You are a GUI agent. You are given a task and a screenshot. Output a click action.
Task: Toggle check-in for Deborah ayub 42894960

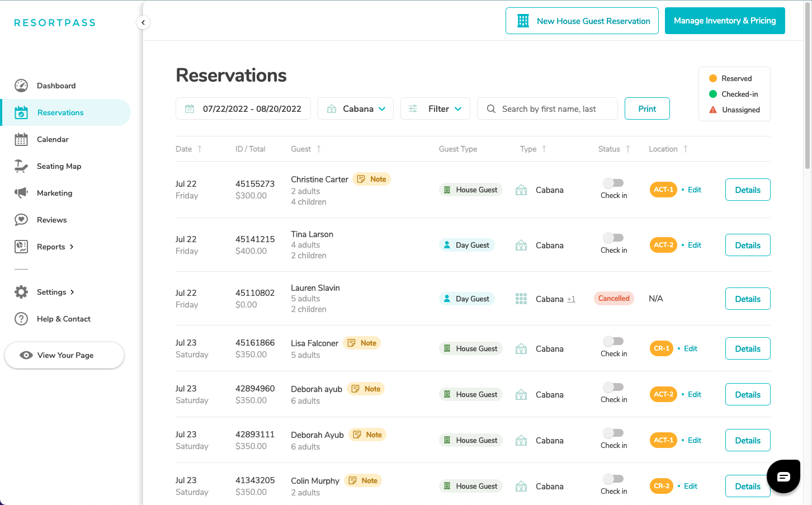[x=613, y=387]
